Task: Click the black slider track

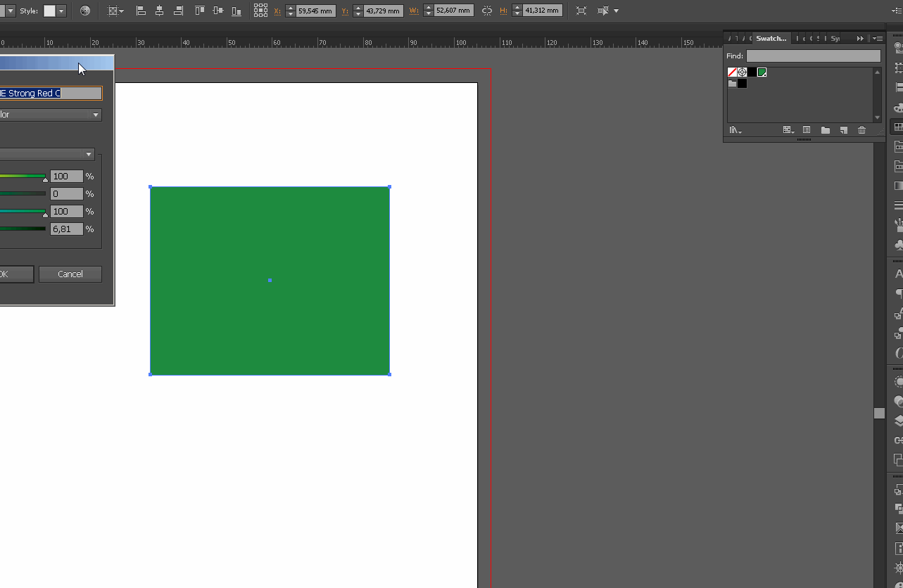Action: pos(23,229)
